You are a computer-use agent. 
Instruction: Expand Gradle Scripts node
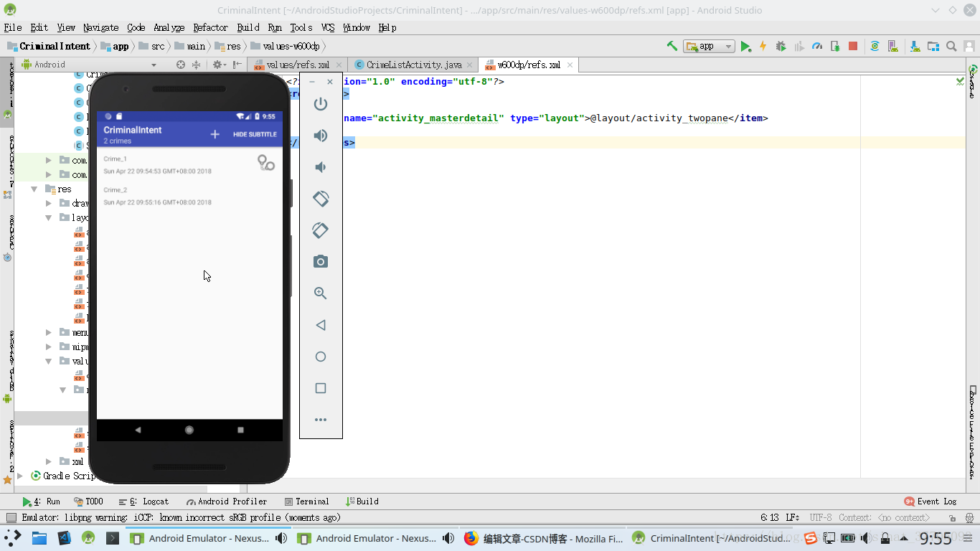[x=20, y=476]
